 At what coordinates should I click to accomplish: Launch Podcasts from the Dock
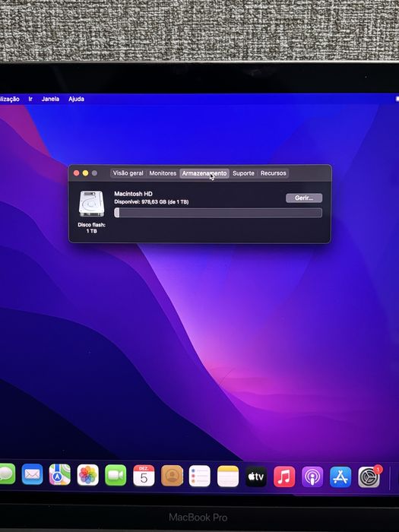[x=312, y=477]
